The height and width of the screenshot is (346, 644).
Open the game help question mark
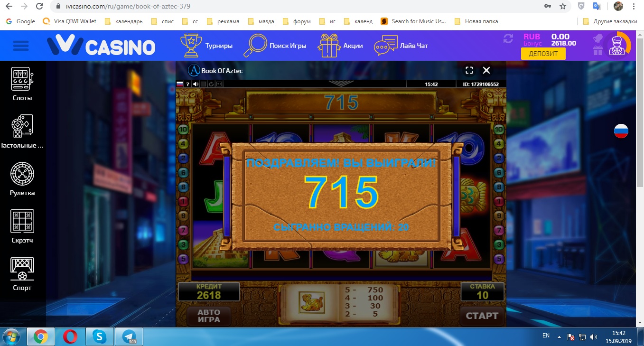pyautogui.click(x=187, y=84)
